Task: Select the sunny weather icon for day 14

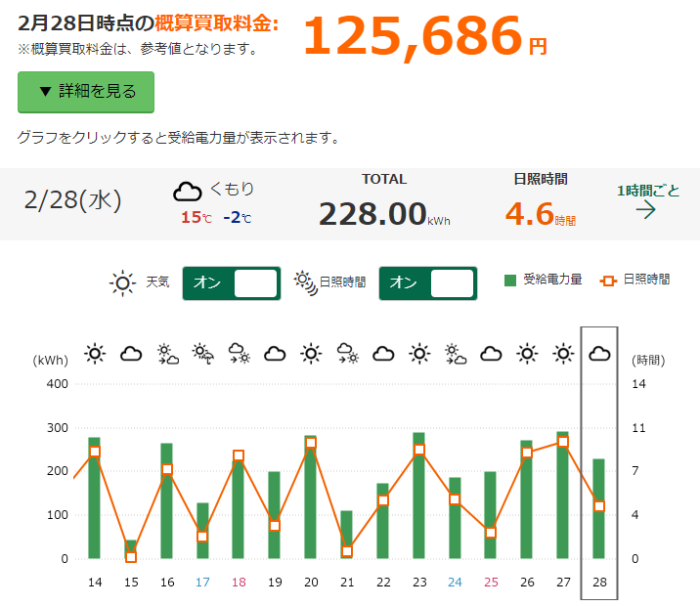Action: (95, 354)
